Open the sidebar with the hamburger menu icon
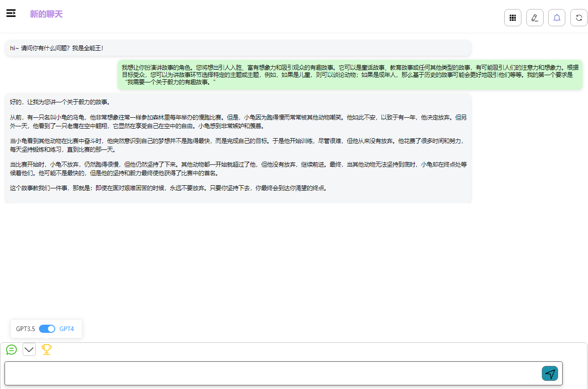588x389 pixels. click(x=11, y=13)
